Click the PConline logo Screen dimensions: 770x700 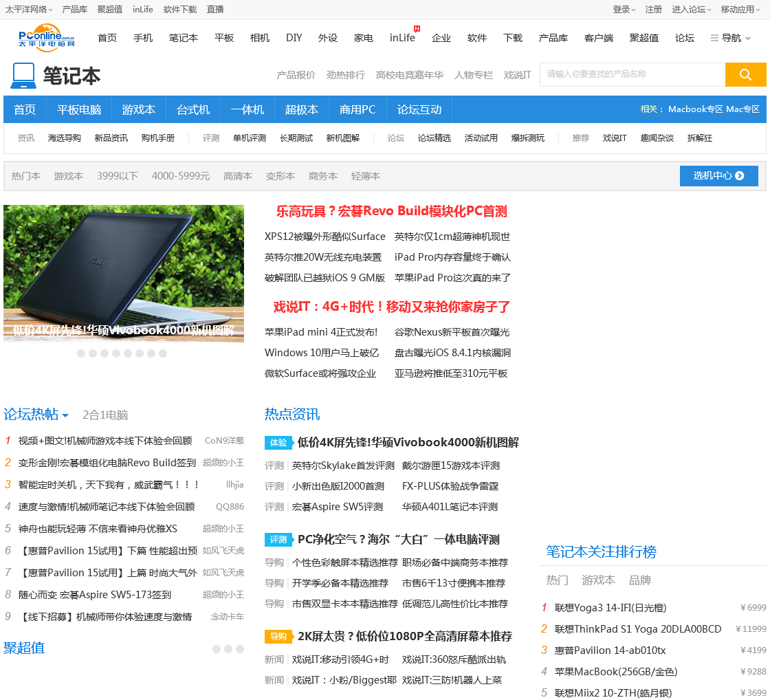coord(46,37)
